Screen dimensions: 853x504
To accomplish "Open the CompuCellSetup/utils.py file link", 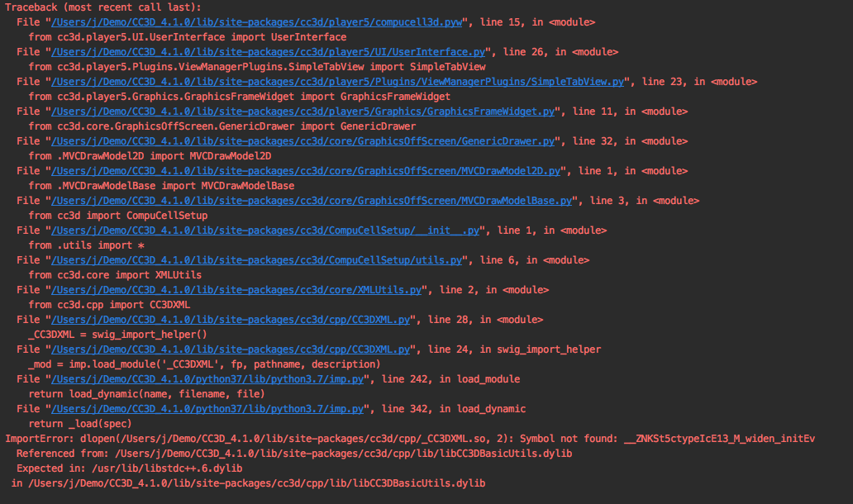I will tap(257, 260).
